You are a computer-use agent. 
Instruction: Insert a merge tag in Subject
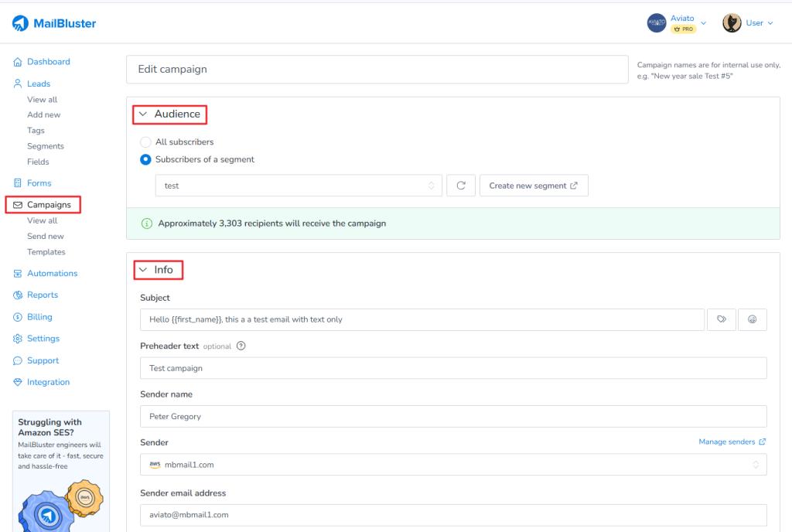coord(722,319)
